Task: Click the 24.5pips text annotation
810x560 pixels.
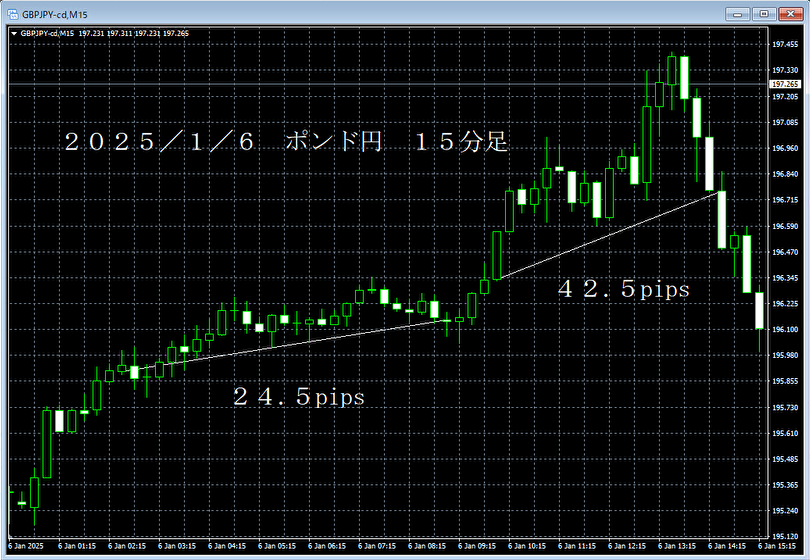Action: click(x=299, y=397)
